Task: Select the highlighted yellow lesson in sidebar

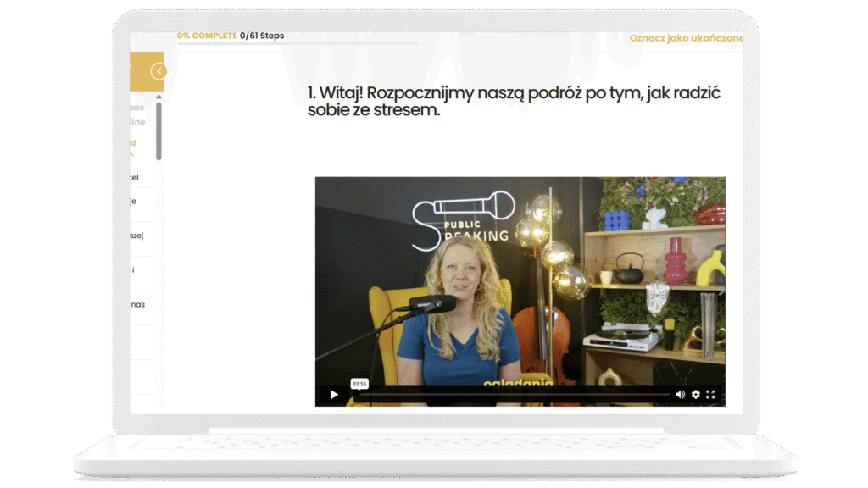Action: tap(134, 148)
